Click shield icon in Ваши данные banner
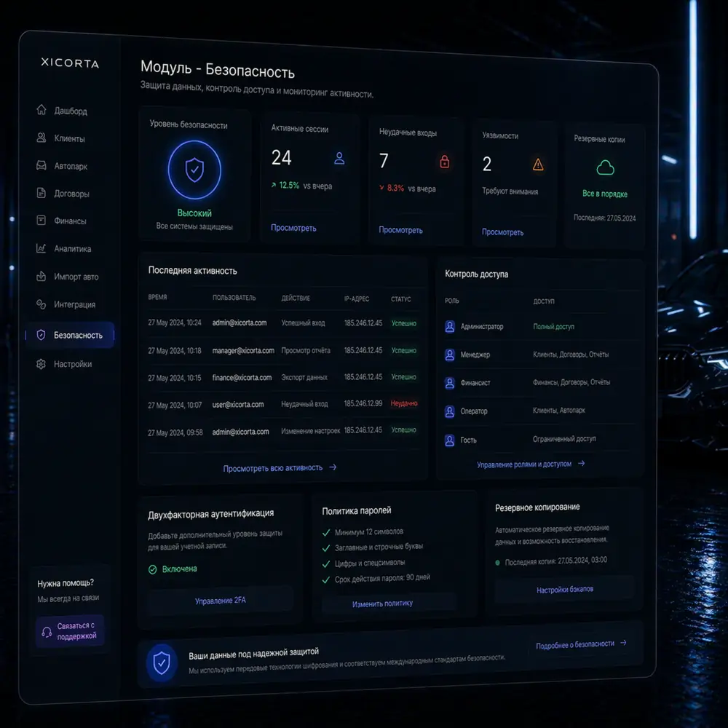 162,662
